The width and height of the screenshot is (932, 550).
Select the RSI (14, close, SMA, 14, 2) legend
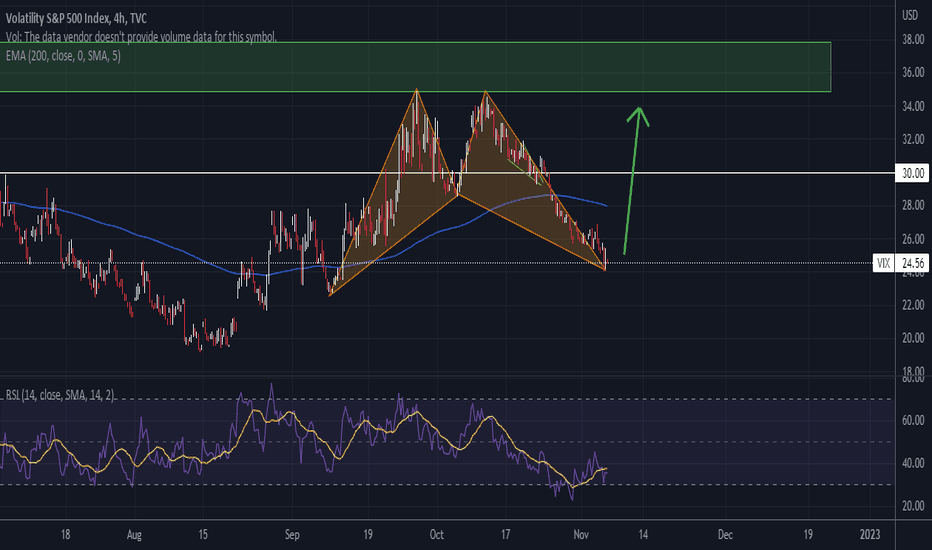[60, 394]
